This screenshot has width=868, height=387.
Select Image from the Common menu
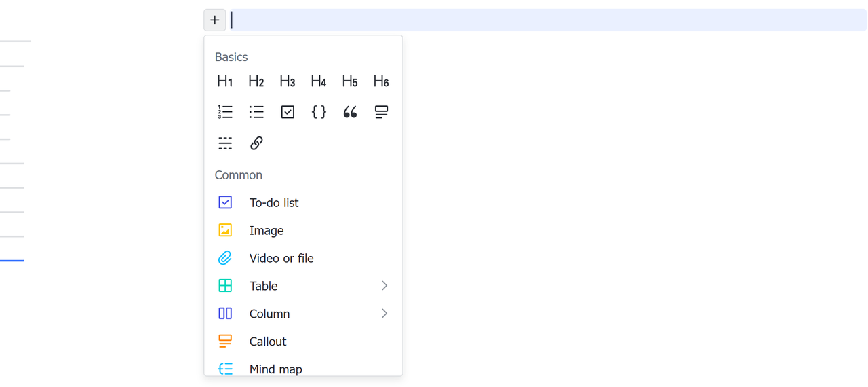[x=267, y=231]
